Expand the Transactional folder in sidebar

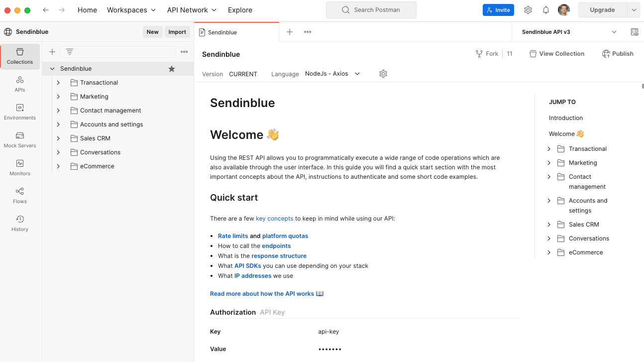58,83
